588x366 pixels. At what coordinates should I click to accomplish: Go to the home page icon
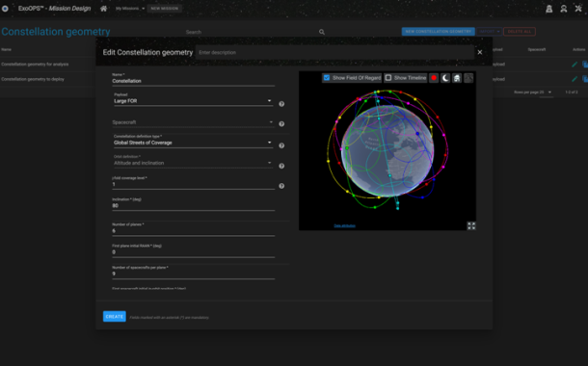pyautogui.click(x=103, y=9)
